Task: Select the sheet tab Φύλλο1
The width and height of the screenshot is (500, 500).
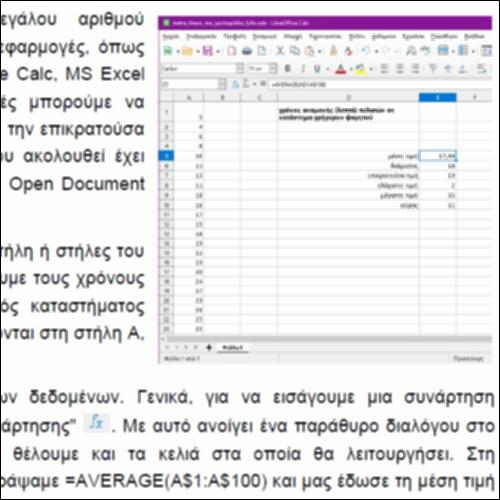Action: tap(233, 348)
